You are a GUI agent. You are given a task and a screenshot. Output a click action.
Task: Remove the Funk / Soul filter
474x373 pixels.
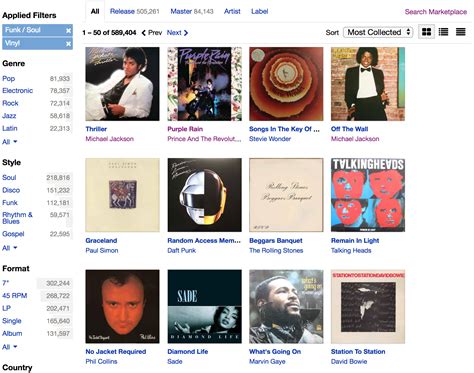point(68,31)
